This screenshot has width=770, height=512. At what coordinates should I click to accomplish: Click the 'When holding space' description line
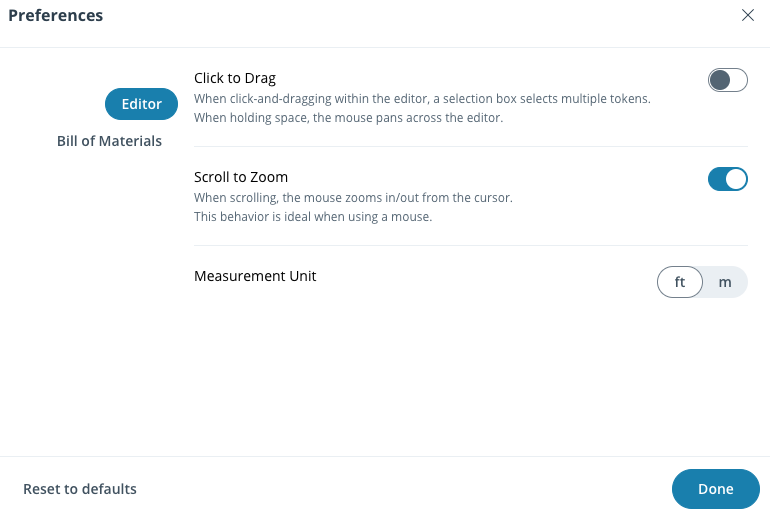[348, 117]
